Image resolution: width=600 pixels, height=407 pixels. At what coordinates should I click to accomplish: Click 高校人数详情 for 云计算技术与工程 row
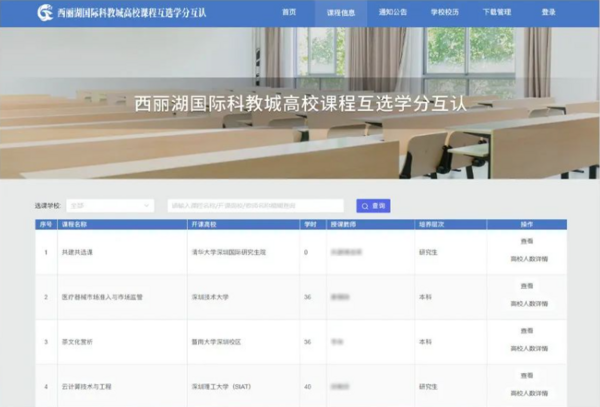529,393
